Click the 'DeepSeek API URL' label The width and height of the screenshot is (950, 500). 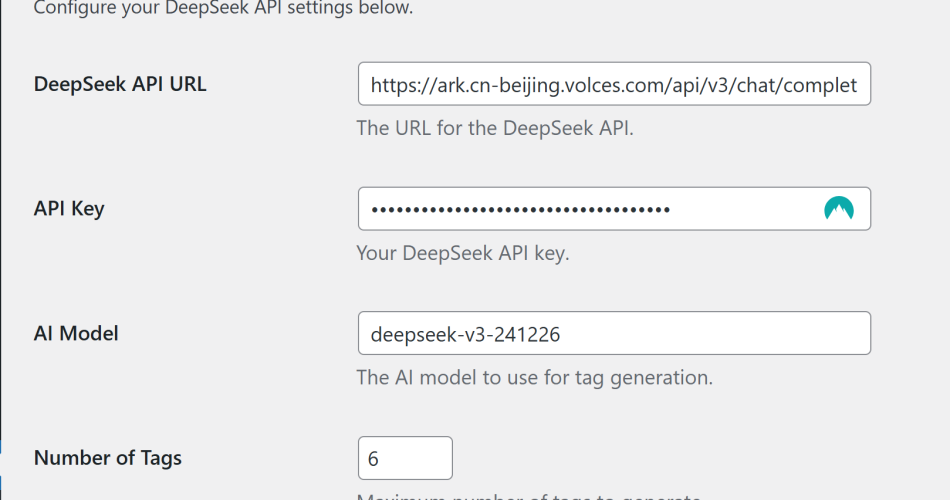[x=120, y=84]
